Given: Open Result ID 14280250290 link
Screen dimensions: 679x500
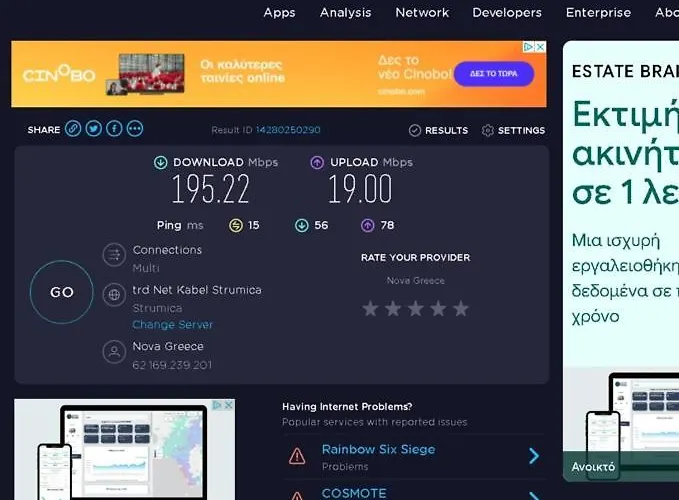Looking at the screenshot, I should 288,130.
